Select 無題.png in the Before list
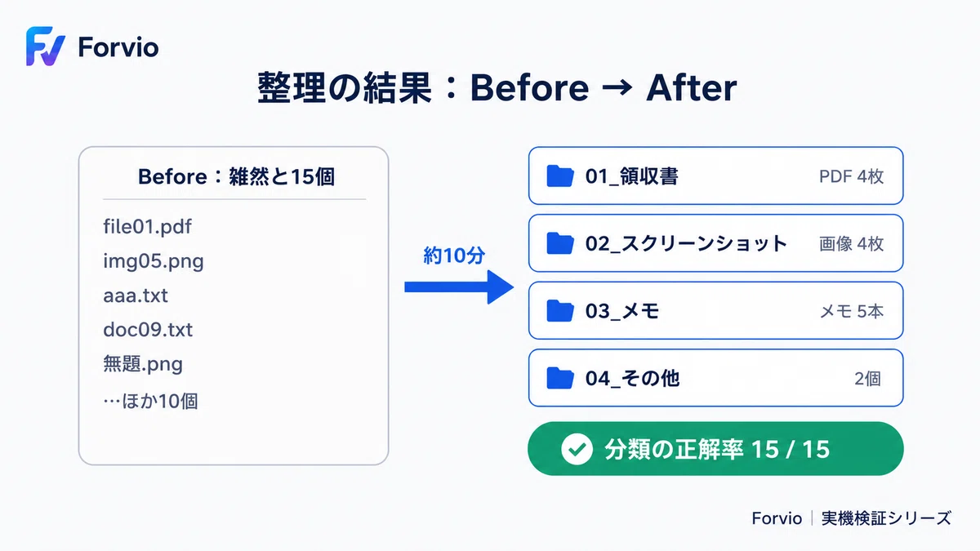The height and width of the screenshot is (551, 980). click(x=143, y=364)
